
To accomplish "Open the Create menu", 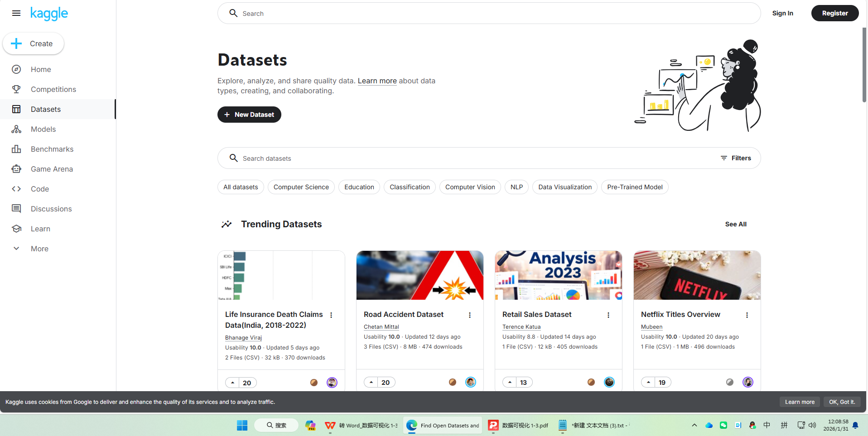I will [34, 43].
